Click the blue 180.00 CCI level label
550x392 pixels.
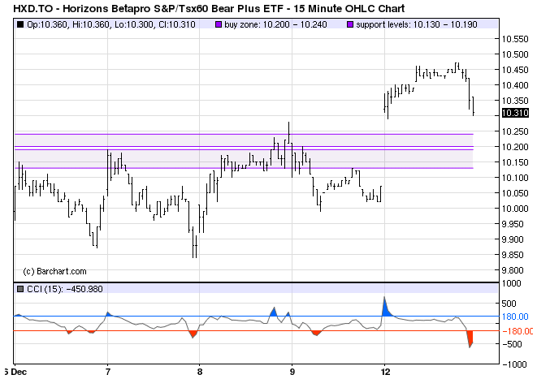click(x=515, y=317)
